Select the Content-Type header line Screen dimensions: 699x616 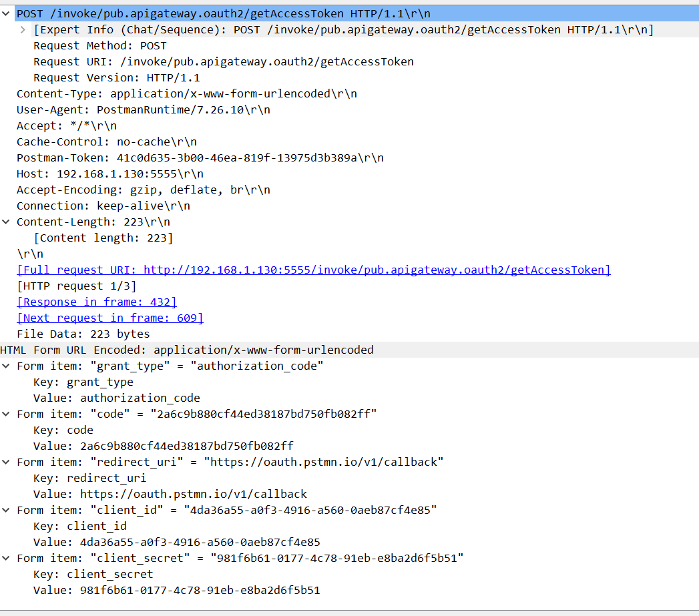pyautogui.click(x=186, y=93)
